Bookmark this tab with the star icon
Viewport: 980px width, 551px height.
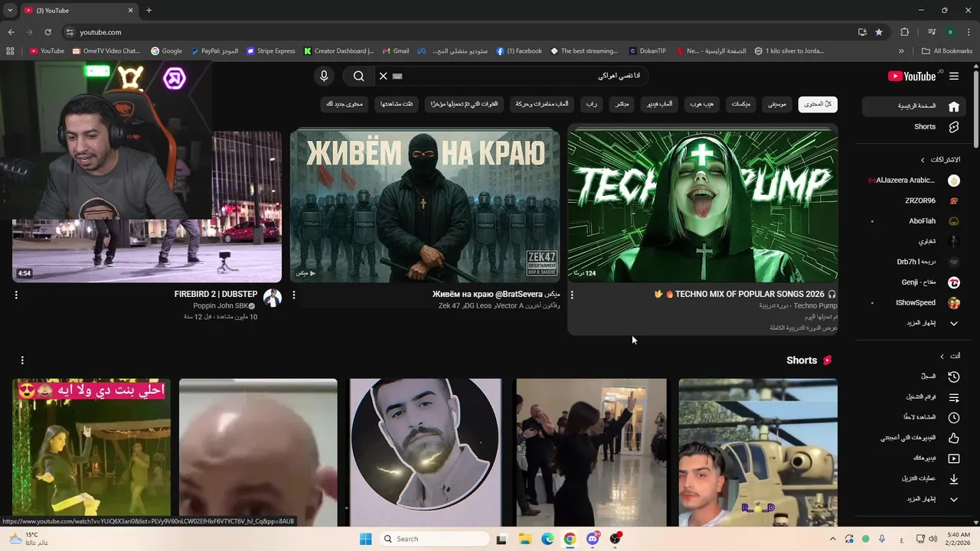(879, 32)
